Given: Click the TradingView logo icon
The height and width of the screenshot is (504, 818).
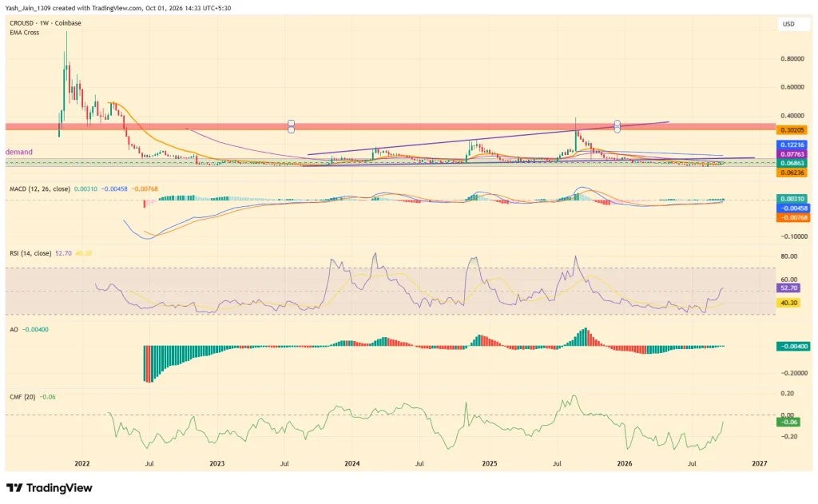Looking at the screenshot, I should [14, 488].
